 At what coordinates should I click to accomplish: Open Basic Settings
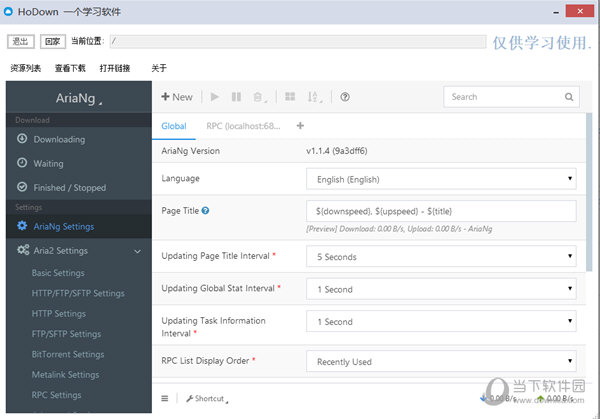(x=58, y=273)
